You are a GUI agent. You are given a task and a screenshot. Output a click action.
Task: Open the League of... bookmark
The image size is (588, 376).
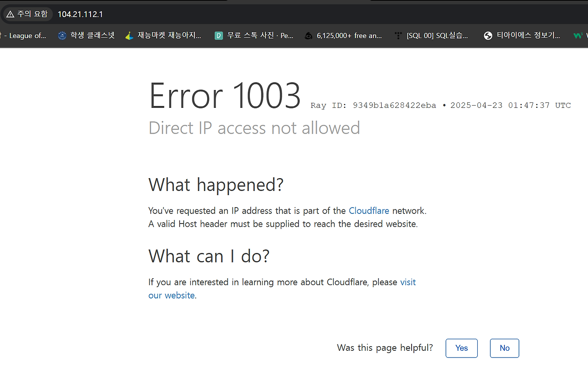point(24,35)
